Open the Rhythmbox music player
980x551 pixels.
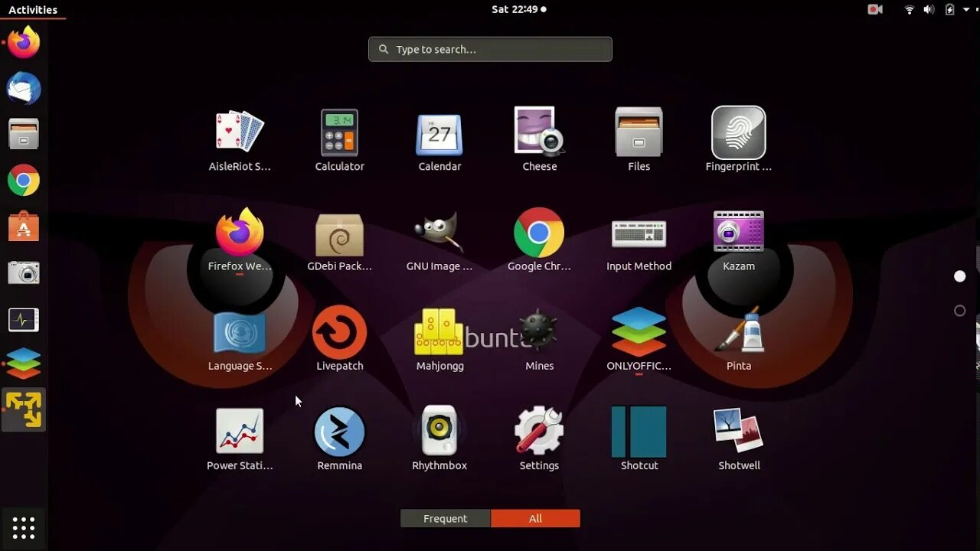click(439, 439)
